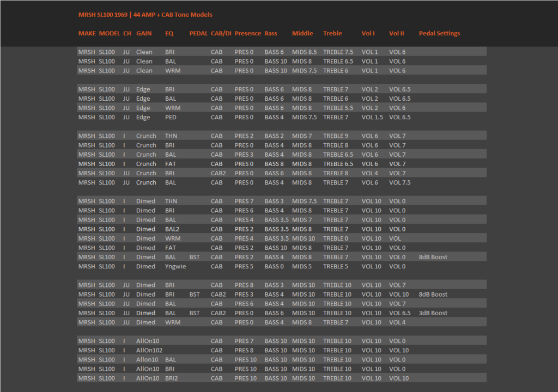Select 8dB Boost in the JU Dimed BRI row
Screen dimensions: 558x392
433,295
